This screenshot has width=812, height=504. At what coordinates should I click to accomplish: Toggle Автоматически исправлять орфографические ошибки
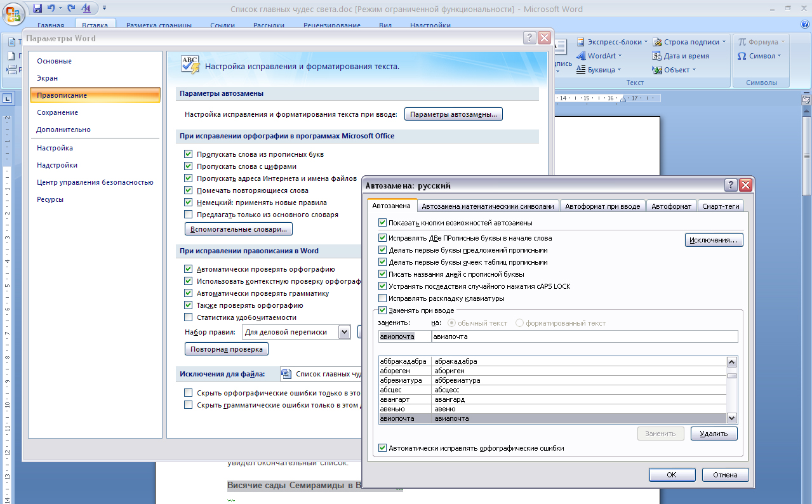[x=382, y=448]
